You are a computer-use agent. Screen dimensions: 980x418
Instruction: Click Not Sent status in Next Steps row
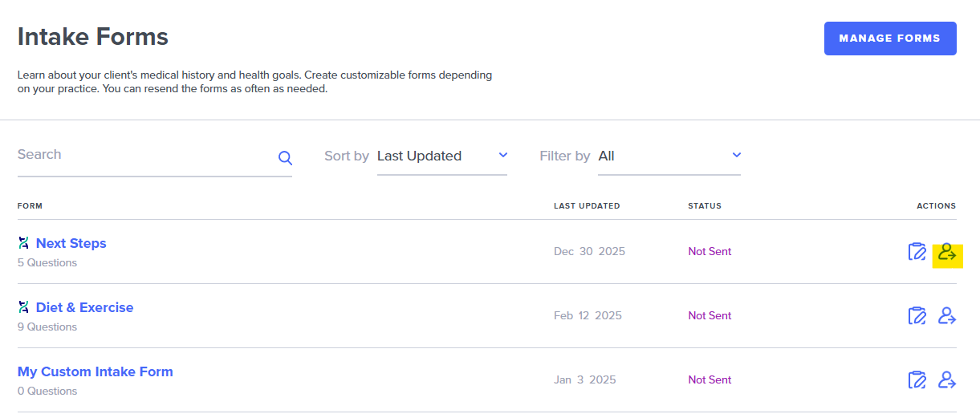(x=710, y=251)
